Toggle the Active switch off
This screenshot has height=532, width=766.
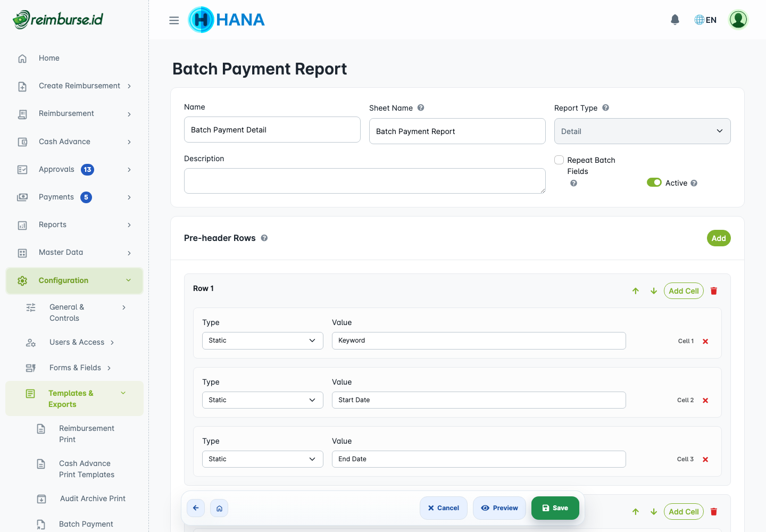tap(654, 182)
